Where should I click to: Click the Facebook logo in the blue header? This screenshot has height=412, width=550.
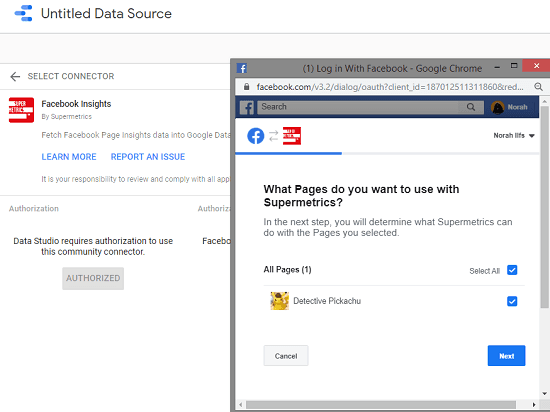click(x=247, y=107)
